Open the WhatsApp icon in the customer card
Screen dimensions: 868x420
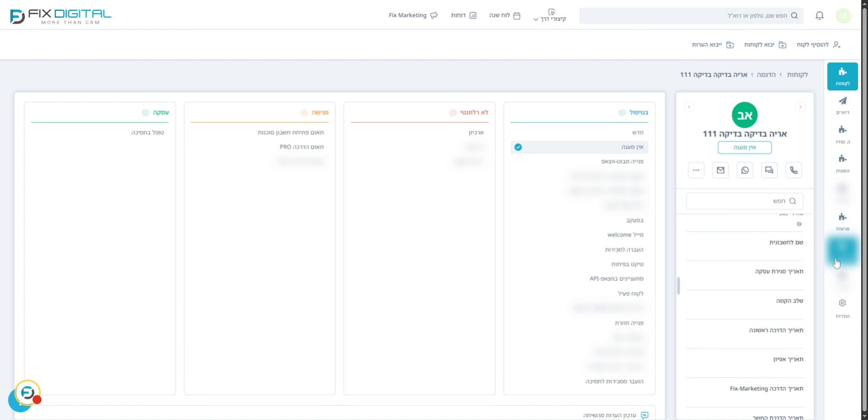[x=745, y=170]
